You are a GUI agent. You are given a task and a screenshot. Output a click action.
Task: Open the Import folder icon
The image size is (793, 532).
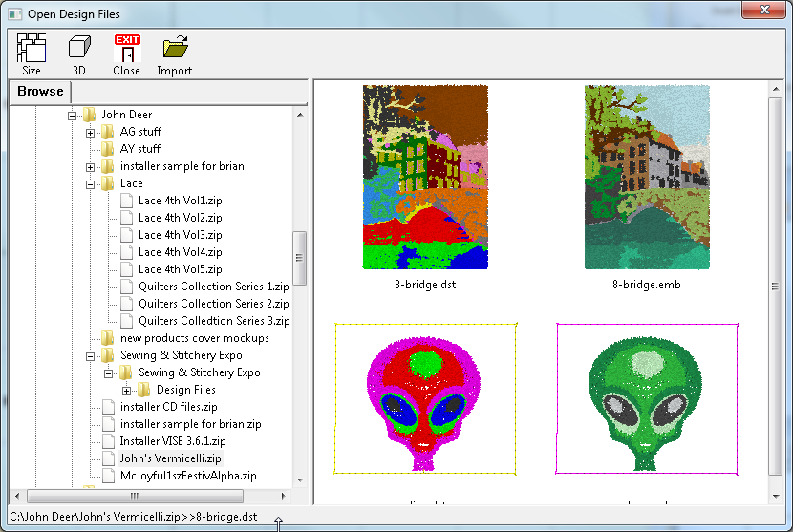click(175, 50)
